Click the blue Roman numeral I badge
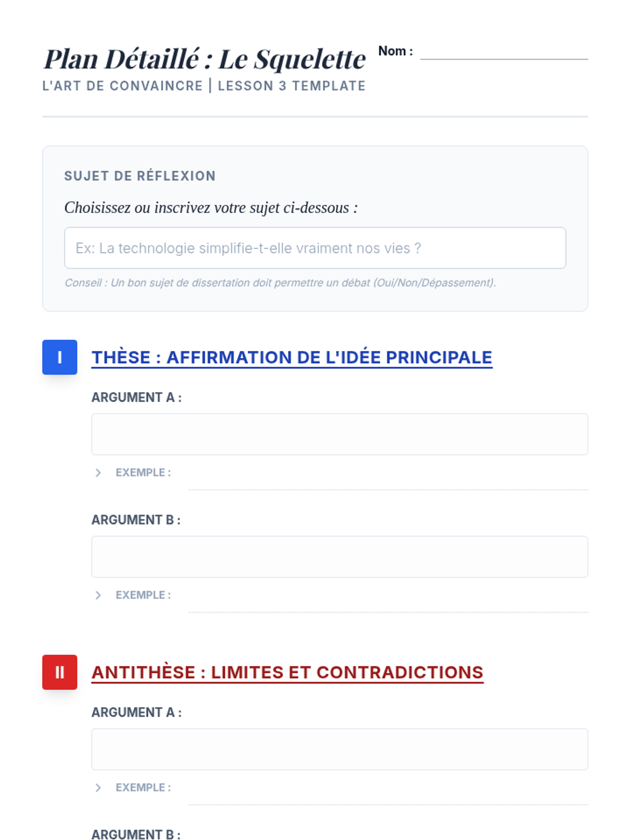The height and width of the screenshot is (840, 630). point(59,357)
